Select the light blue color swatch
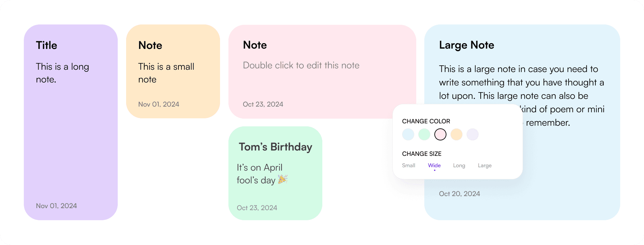Image resolution: width=644 pixels, height=245 pixels. tap(408, 134)
